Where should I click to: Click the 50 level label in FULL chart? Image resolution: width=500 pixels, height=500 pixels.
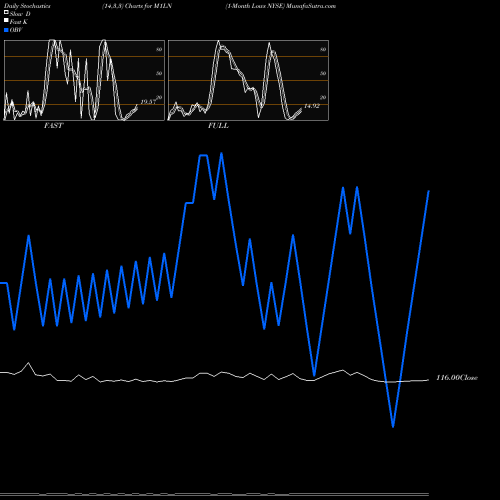323,73
